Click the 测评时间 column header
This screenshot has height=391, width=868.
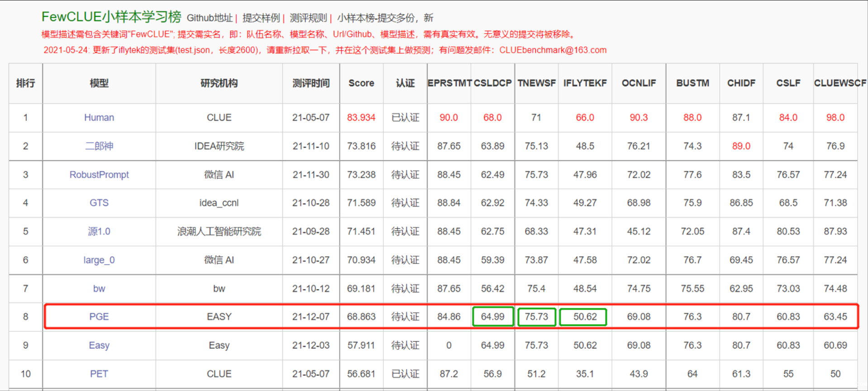click(310, 83)
